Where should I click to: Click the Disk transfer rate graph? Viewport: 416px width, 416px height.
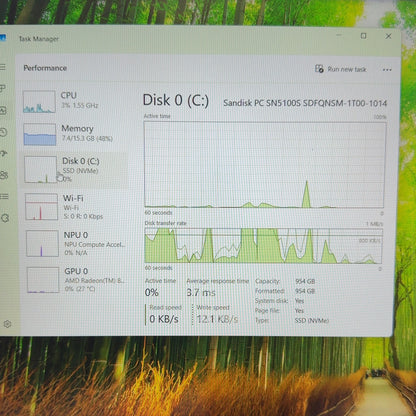[263, 246]
